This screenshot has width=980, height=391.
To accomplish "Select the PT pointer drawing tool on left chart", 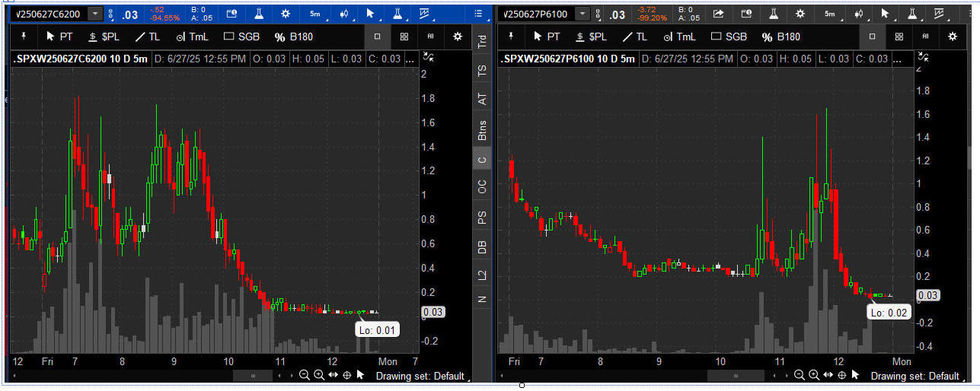I will [59, 37].
